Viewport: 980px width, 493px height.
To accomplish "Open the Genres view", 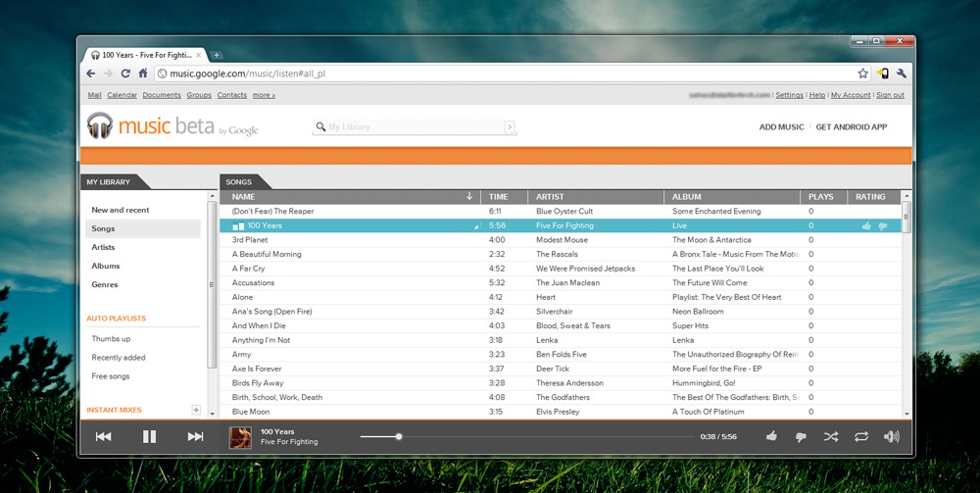I will (105, 285).
